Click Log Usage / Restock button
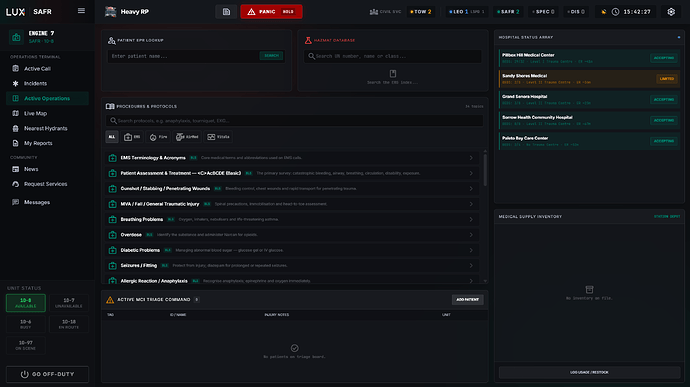 point(589,372)
